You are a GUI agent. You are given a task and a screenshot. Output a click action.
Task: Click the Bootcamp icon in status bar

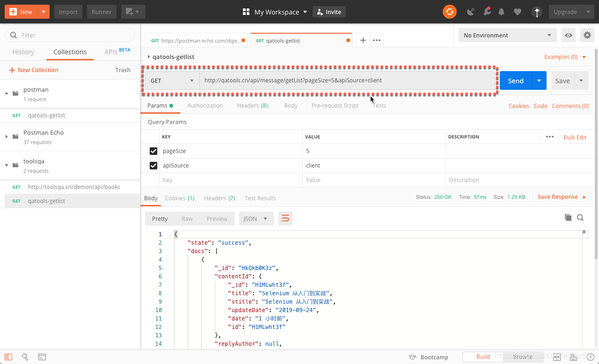click(412, 357)
